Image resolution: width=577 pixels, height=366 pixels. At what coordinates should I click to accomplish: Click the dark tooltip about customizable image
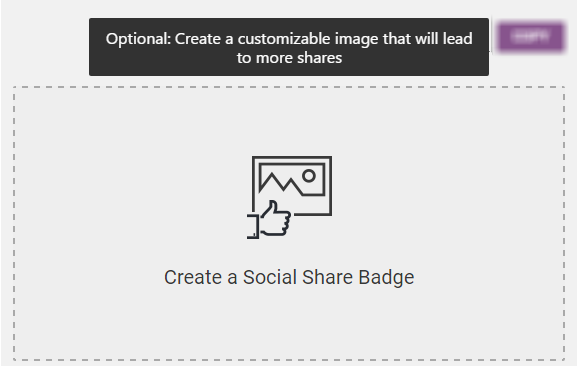pyautogui.click(x=289, y=47)
